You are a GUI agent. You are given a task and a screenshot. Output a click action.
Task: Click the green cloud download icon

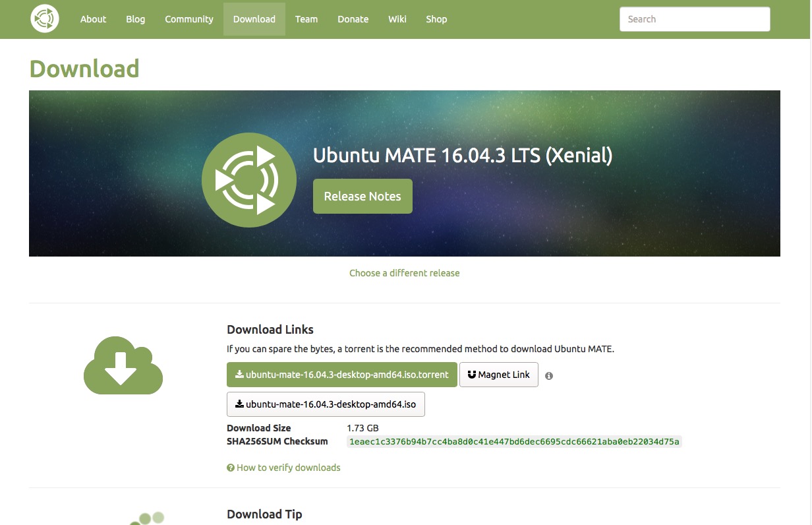pos(123,365)
